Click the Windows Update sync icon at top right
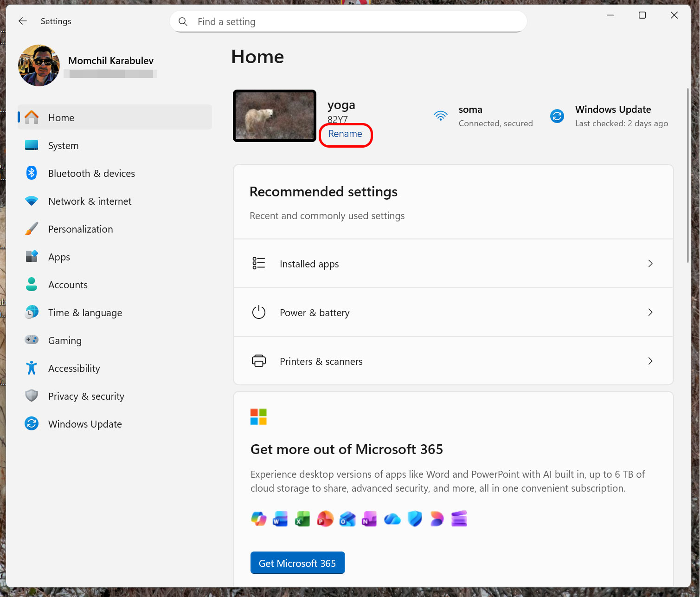 (x=557, y=116)
